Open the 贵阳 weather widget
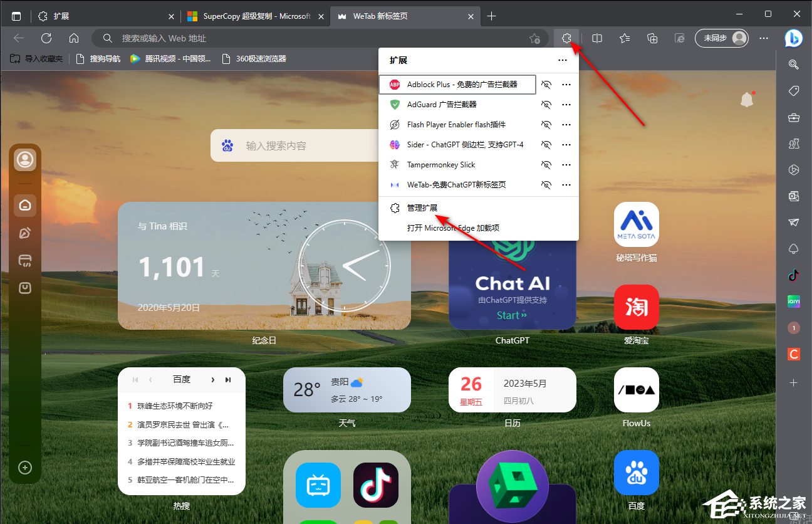 coord(347,390)
